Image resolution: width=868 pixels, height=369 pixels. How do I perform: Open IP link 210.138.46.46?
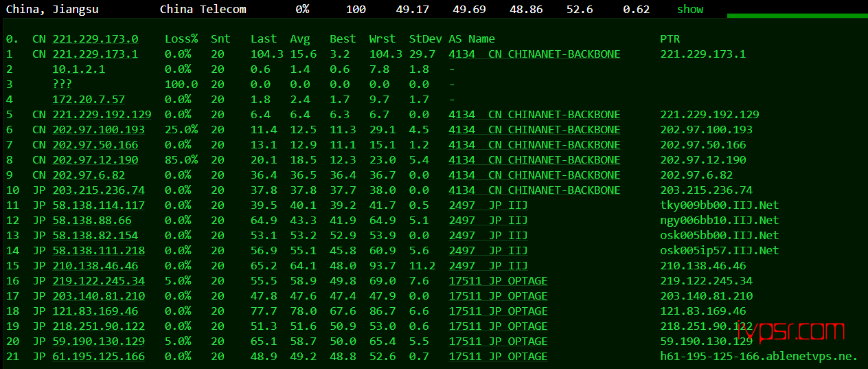[x=95, y=265]
